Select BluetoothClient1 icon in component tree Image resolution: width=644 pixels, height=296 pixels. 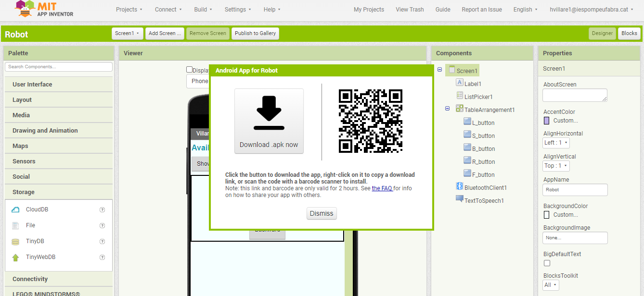pos(459,187)
